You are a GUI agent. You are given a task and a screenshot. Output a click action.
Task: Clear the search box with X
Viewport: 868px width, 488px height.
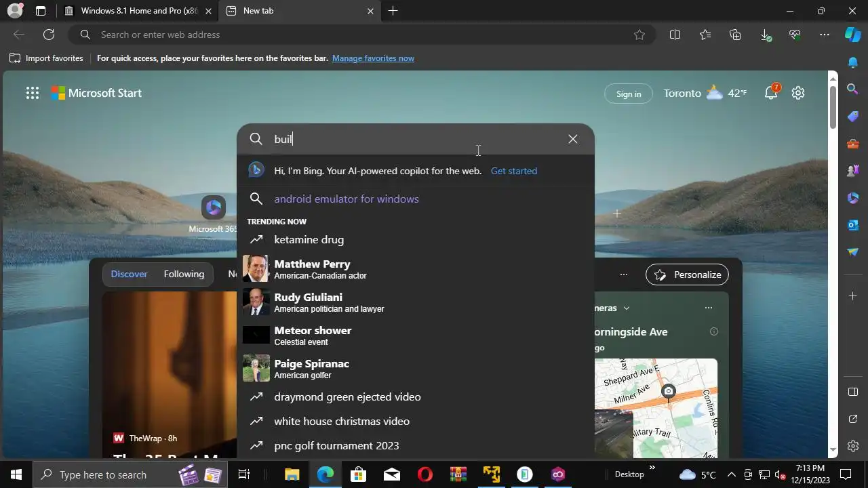[573, 139]
